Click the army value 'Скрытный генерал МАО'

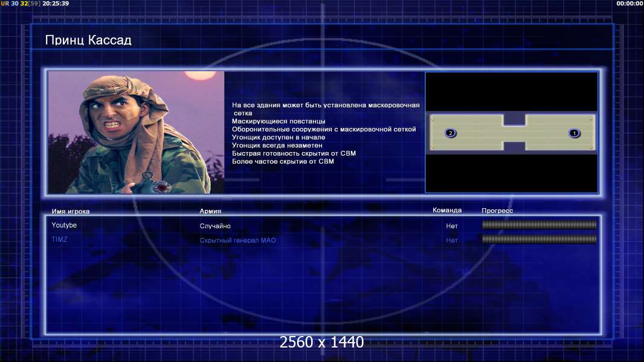click(x=238, y=240)
